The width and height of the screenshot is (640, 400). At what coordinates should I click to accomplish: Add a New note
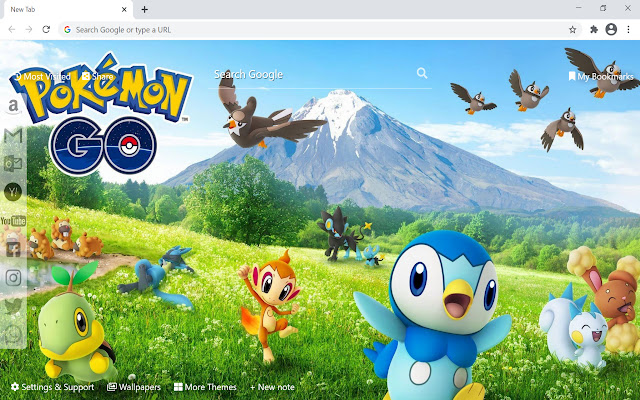(x=272, y=387)
